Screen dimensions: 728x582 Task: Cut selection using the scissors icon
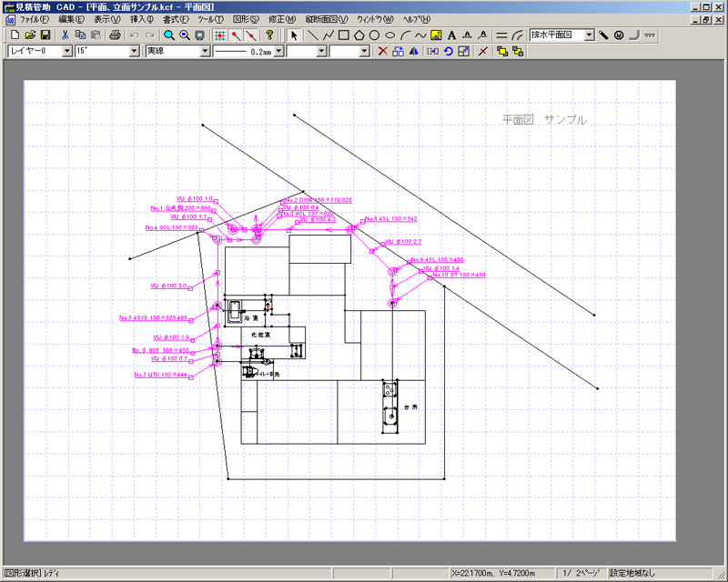[x=65, y=35]
